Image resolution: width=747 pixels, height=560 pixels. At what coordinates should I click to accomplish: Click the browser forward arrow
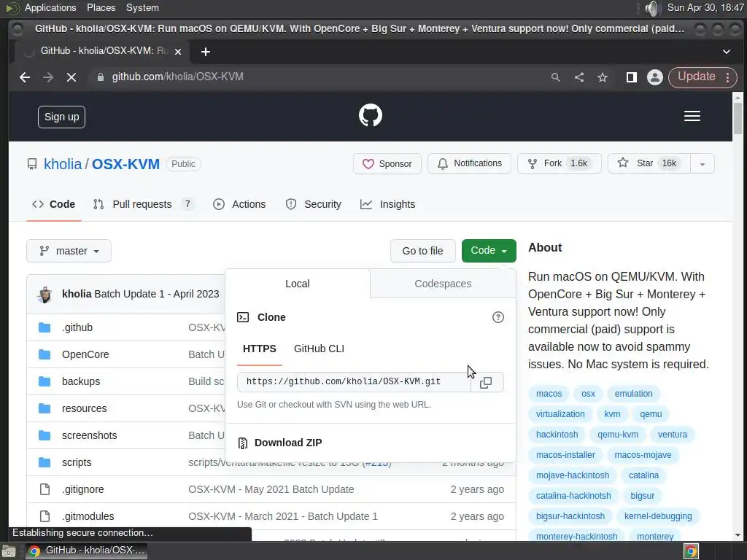pyautogui.click(x=47, y=77)
